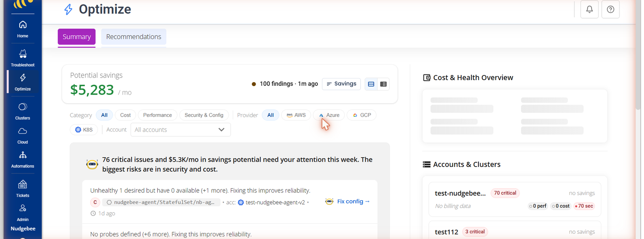Switch to card view layout icon
This screenshot has height=239, width=644.
(371, 84)
